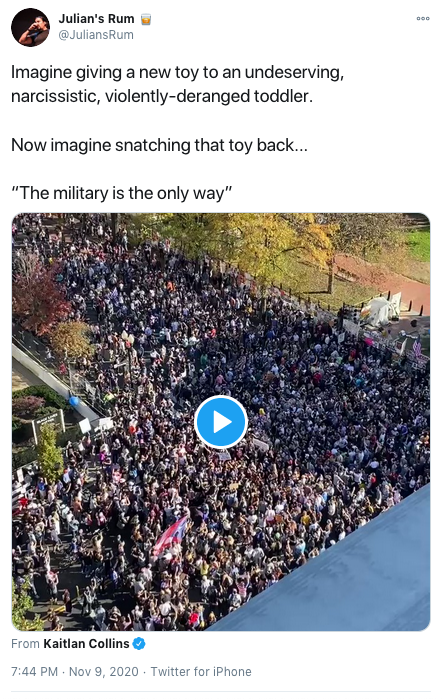Open Julian's Rum profile avatar

(30, 27)
